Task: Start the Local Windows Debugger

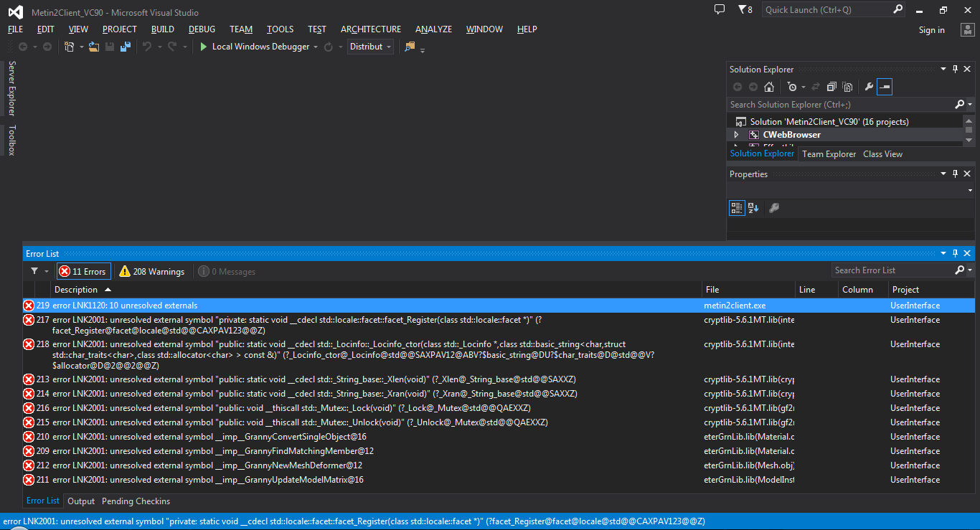Action: tap(255, 47)
